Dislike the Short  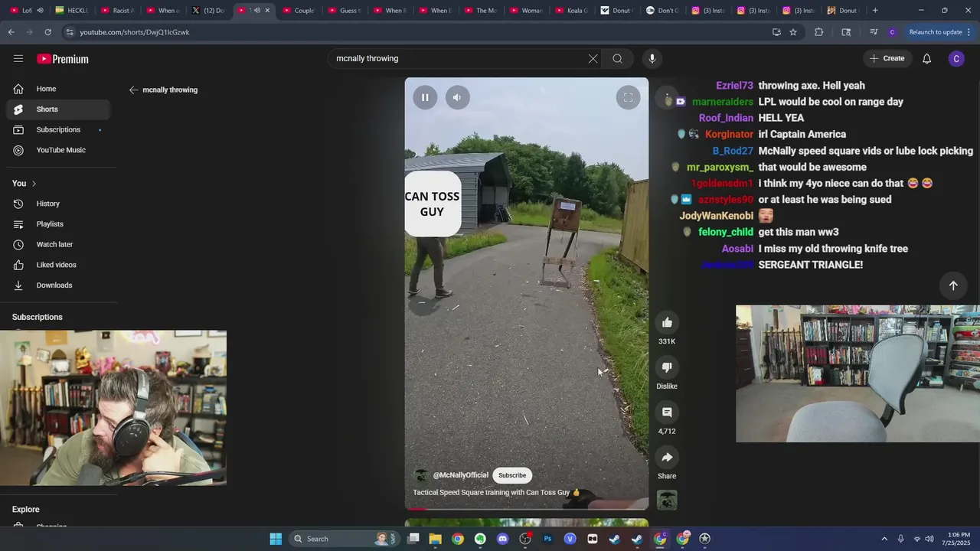click(667, 368)
